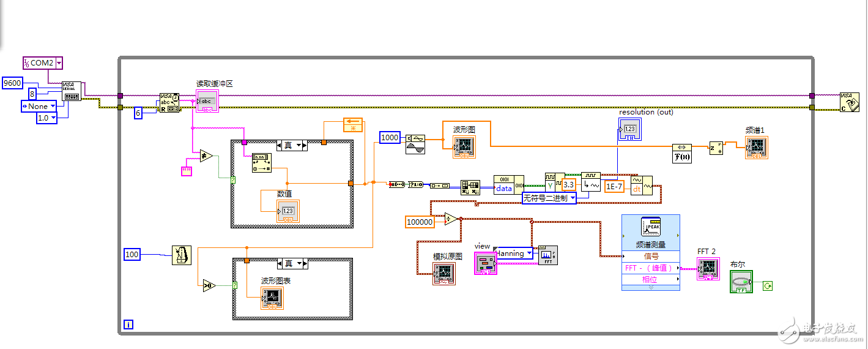Select the 0101 data digital node
868x349 pixels.
509,185
